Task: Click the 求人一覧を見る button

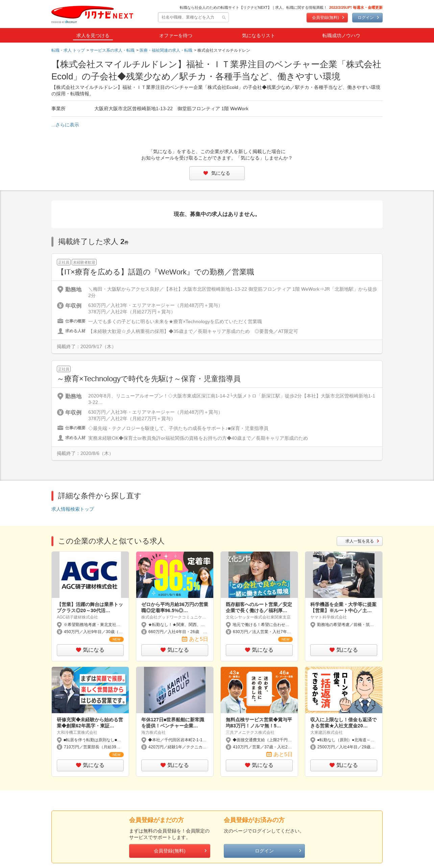Action: pyautogui.click(x=359, y=541)
